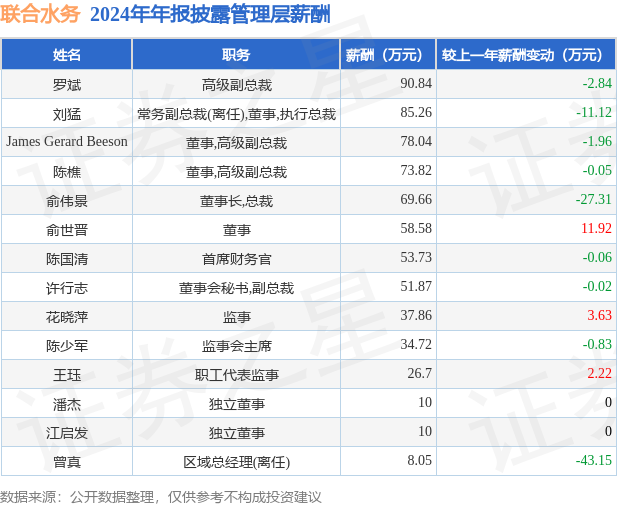
Task: Click red change value 3.63
Action: coord(600,315)
